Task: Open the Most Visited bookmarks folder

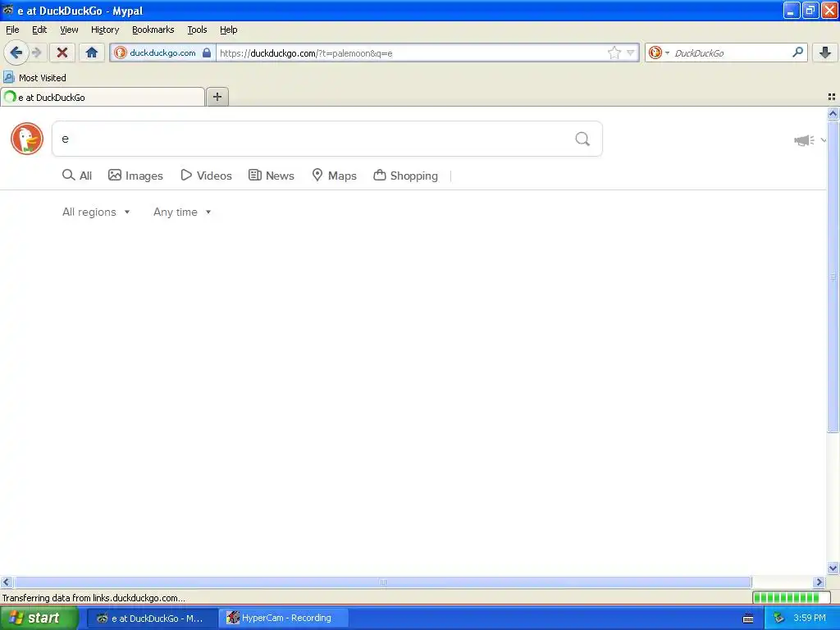Action: (34, 78)
